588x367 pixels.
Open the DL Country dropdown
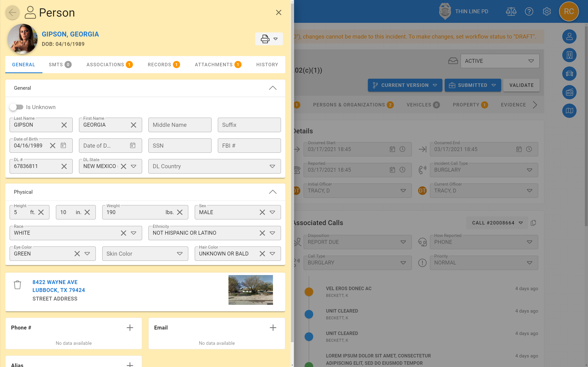(272, 166)
